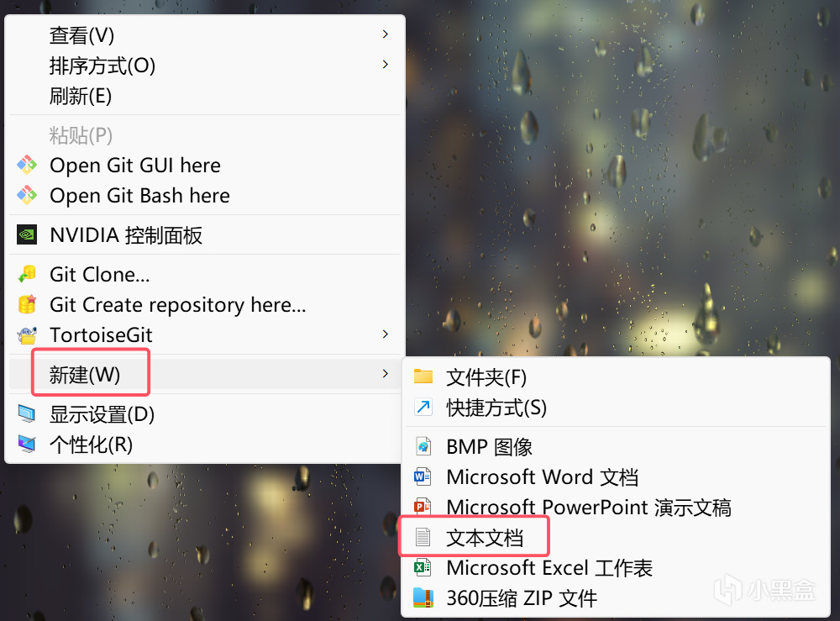Open the TortoiseGit menu entry
Image resolution: width=840 pixels, height=621 pixels.
(205, 335)
